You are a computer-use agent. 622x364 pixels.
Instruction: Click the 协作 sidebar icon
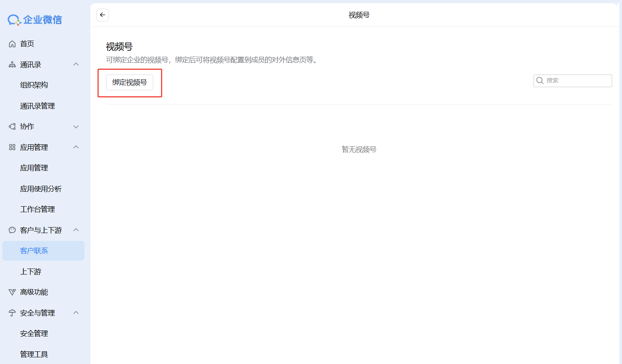[x=12, y=127]
